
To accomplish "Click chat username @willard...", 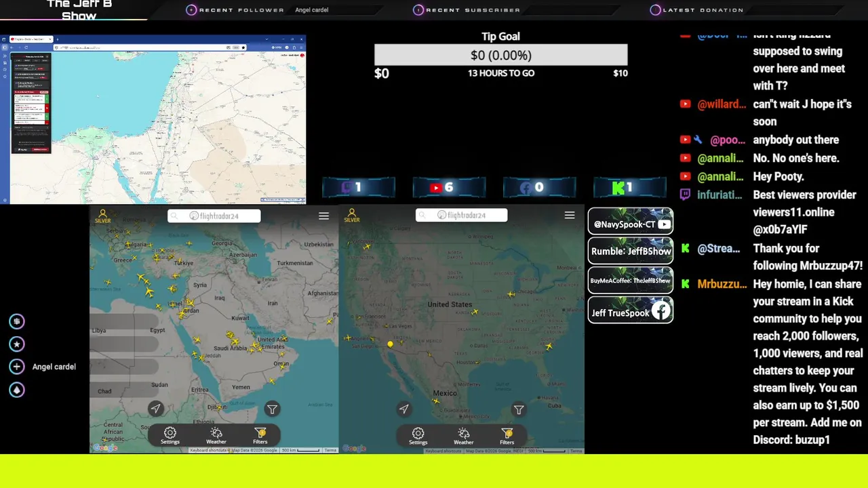I will click(722, 104).
